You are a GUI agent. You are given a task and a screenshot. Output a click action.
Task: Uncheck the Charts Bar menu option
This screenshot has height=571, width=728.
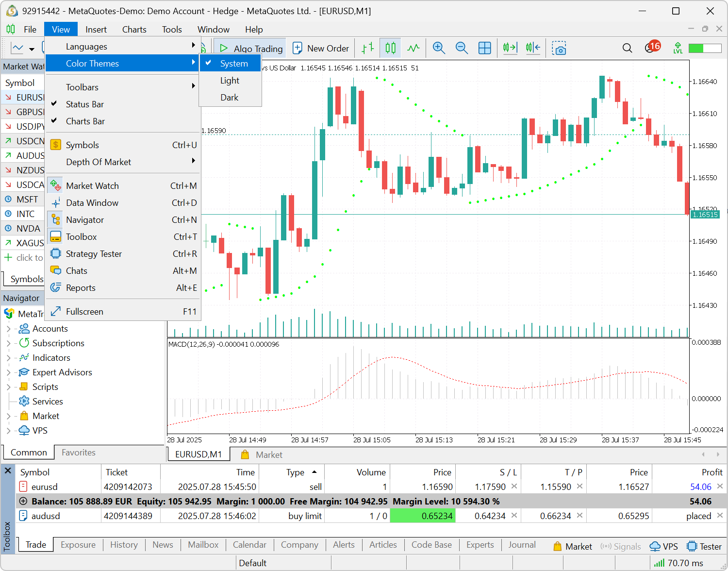pyautogui.click(x=85, y=121)
